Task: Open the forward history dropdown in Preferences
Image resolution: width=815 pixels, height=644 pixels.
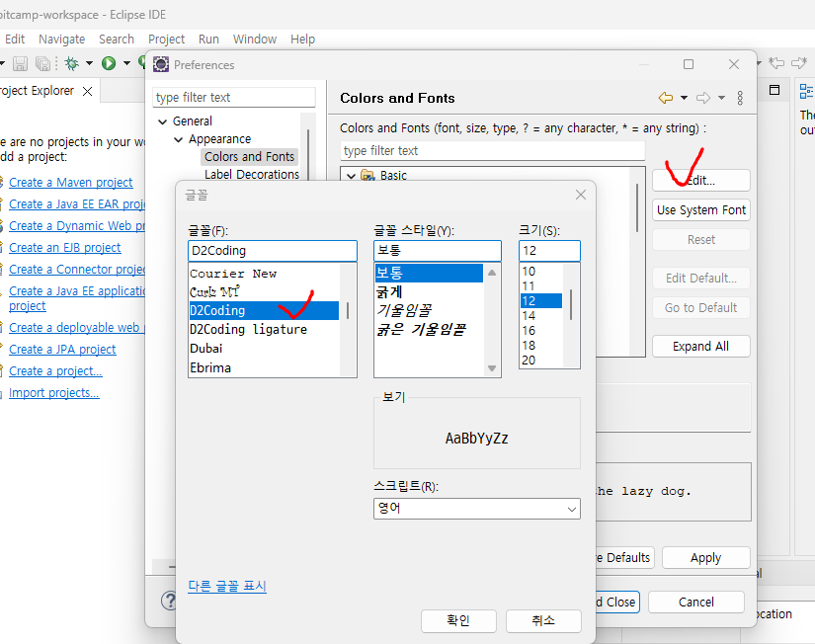Action: 721,98
